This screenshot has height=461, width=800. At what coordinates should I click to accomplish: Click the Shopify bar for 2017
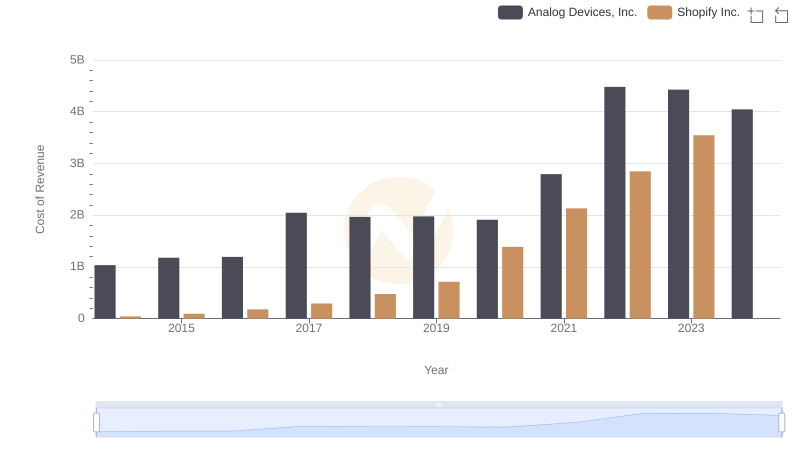[x=321, y=311]
